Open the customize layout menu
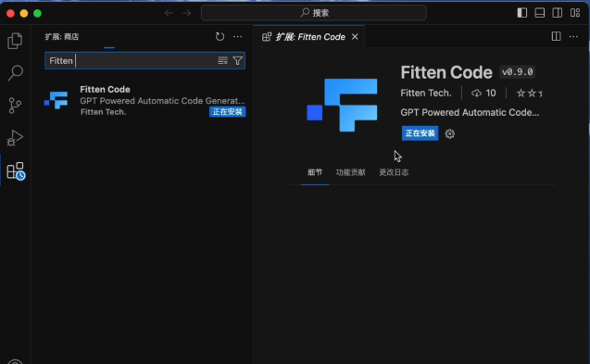The width and height of the screenshot is (590, 364). (x=575, y=13)
